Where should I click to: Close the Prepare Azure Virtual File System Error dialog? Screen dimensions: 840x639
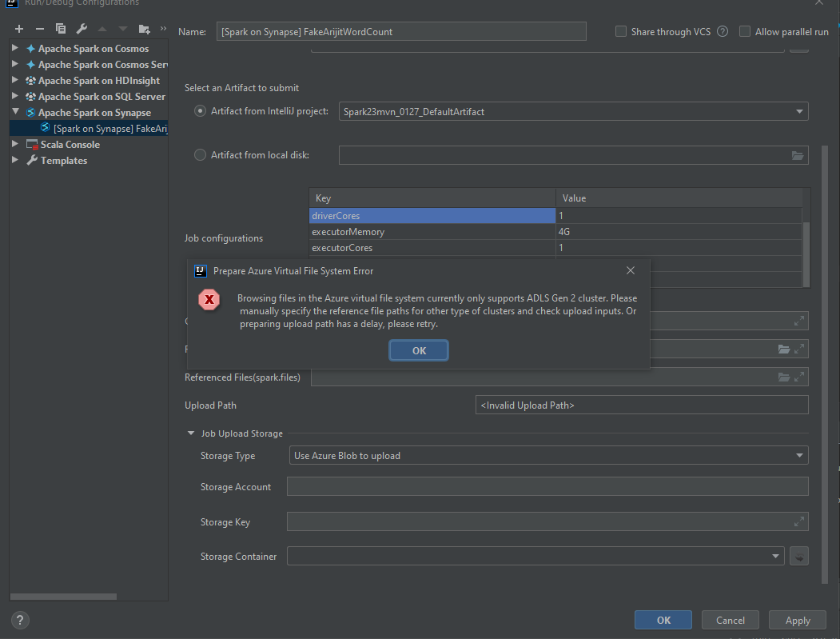[x=631, y=271]
